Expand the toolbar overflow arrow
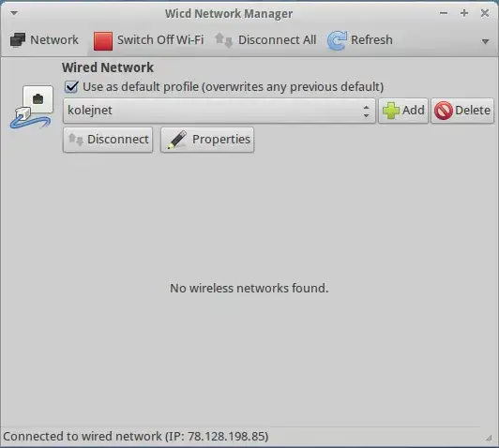499x448 pixels. click(x=485, y=41)
